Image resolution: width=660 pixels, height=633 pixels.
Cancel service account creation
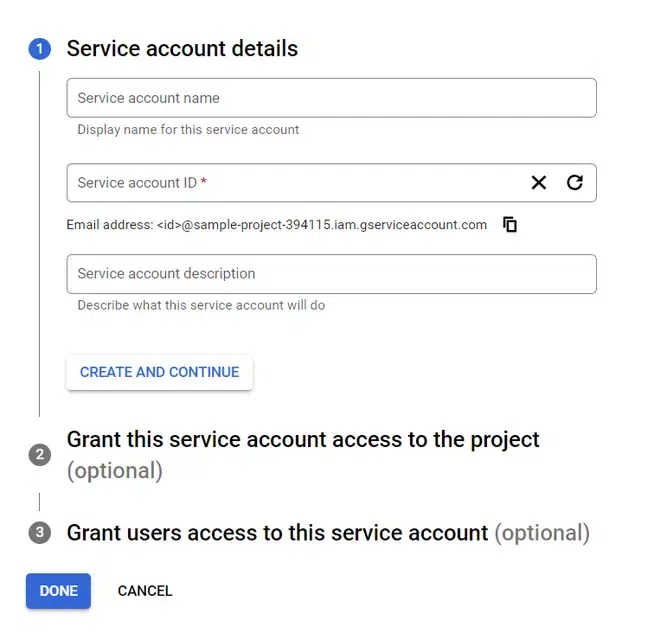[145, 591]
